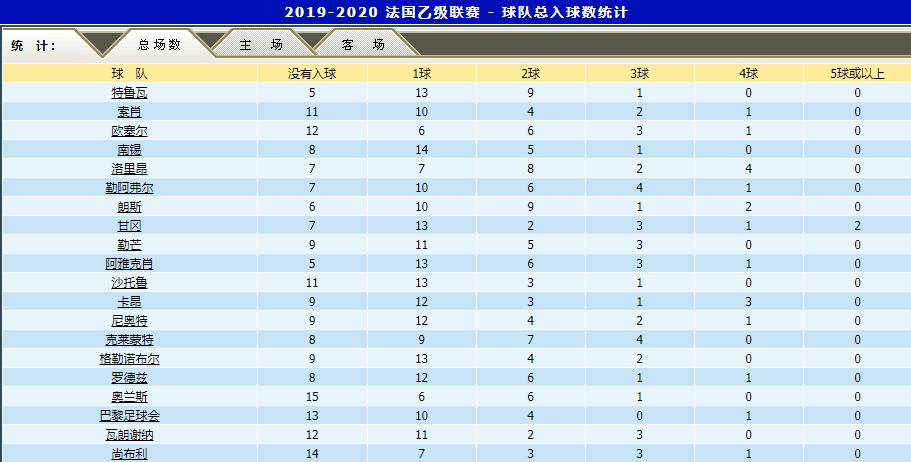Screen dimensions: 911x462
Task: Select 奥兰斯's 没有入球 value 15
Action: [x=312, y=397]
